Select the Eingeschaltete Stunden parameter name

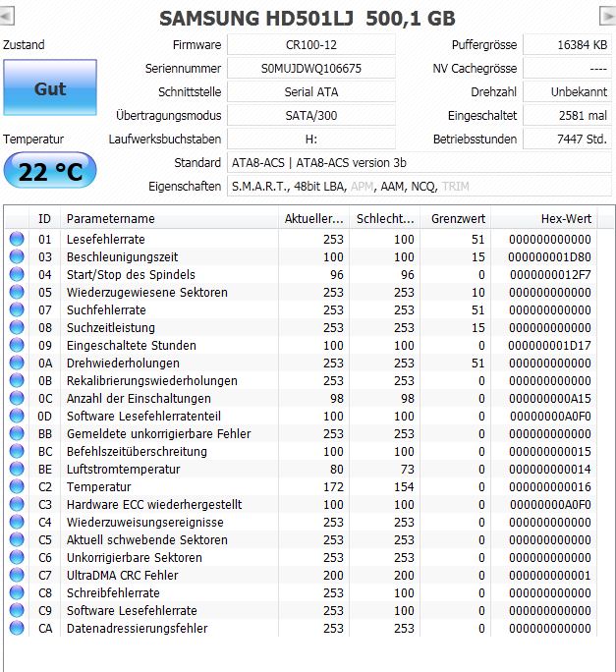pos(132,346)
